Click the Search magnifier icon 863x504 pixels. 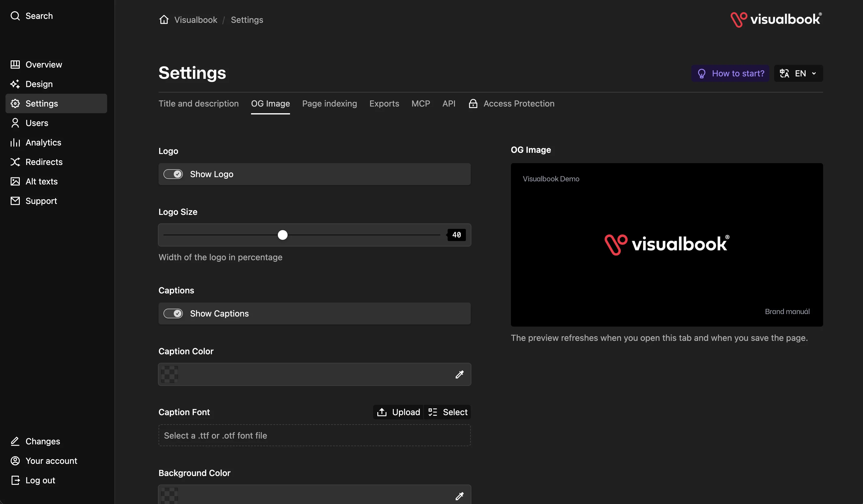(x=15, y=16)
